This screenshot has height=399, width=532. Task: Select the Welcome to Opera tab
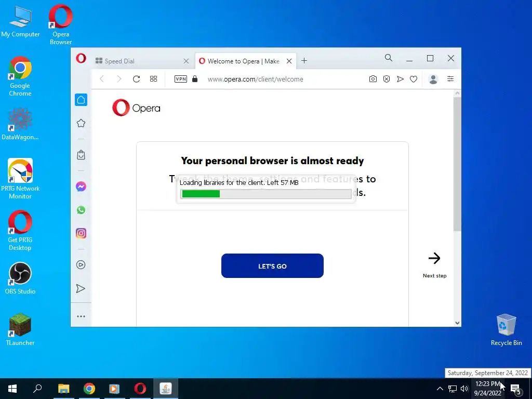(245, 61)
